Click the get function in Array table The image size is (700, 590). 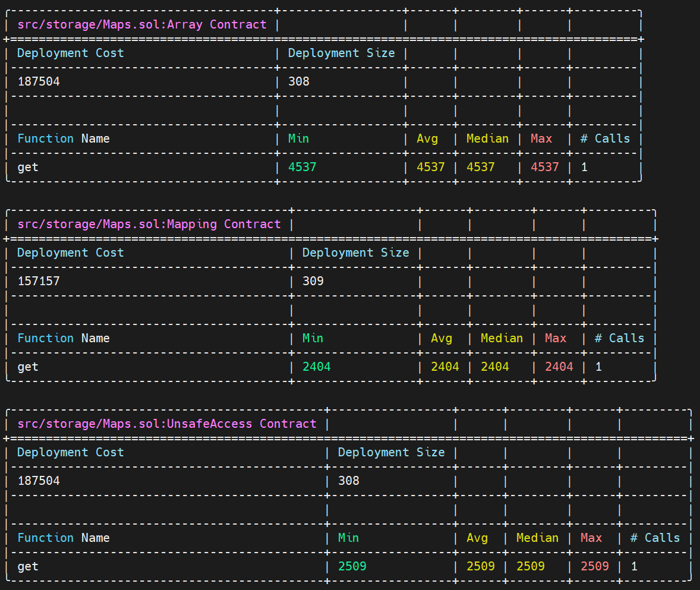pyautogui.click(x=28, y=168)
